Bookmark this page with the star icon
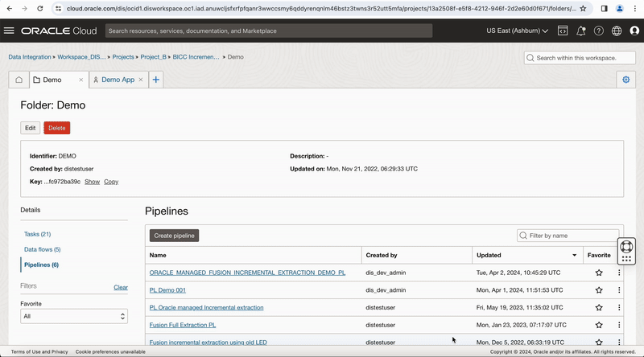Image resolution: width=644 pixels, height=357 pixels. pos(583,8)
